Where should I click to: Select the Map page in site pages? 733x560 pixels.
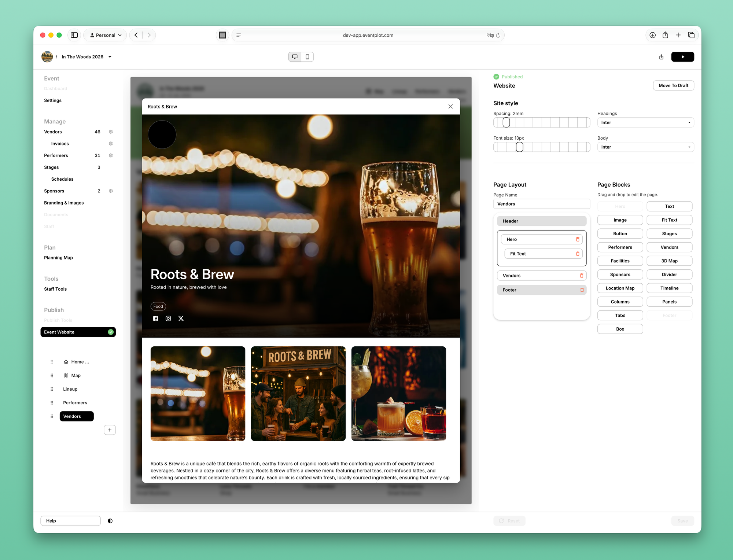pos(72,375)
